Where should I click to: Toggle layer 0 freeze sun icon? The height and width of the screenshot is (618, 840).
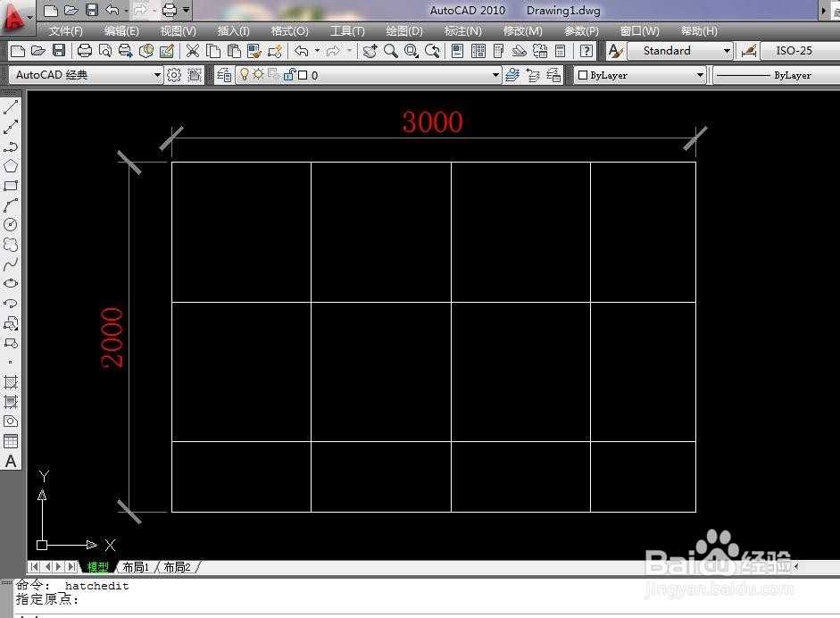258,74
